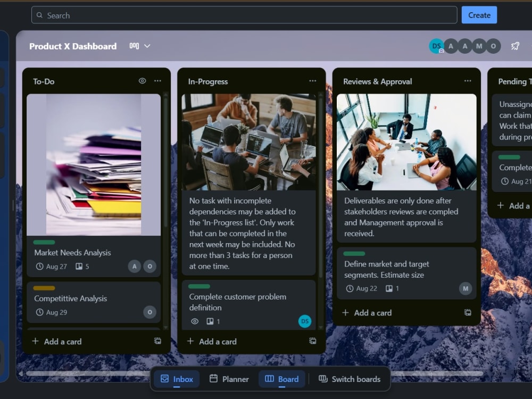Screen dimensions: 532x399
Task: Click the Create button
Action: point(479,15)
